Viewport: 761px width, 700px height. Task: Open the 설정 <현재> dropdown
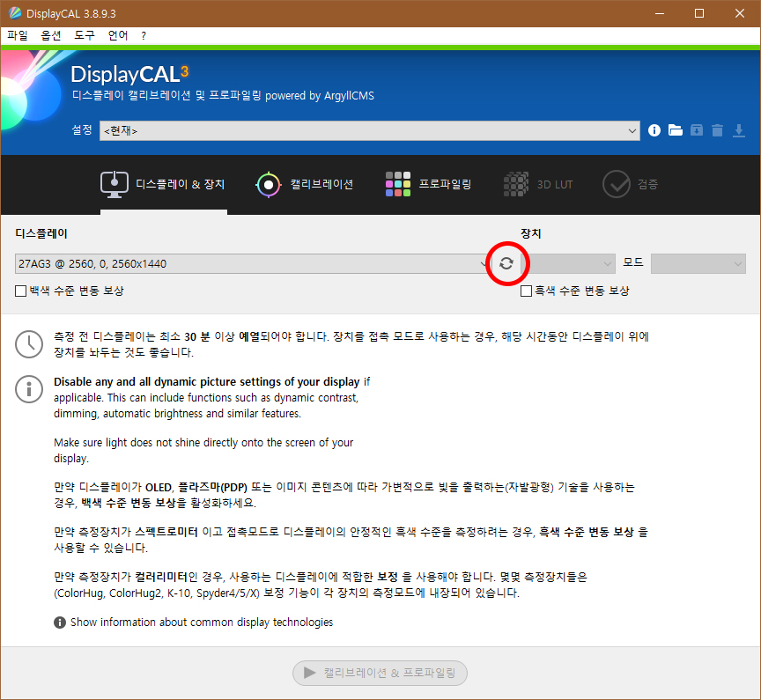point(370,131)
